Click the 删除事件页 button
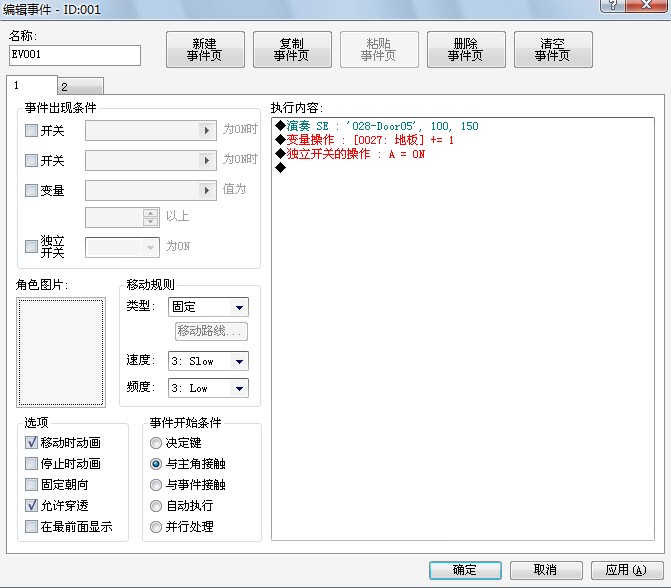Screen dimensions: 671x588 pos(466,50)
